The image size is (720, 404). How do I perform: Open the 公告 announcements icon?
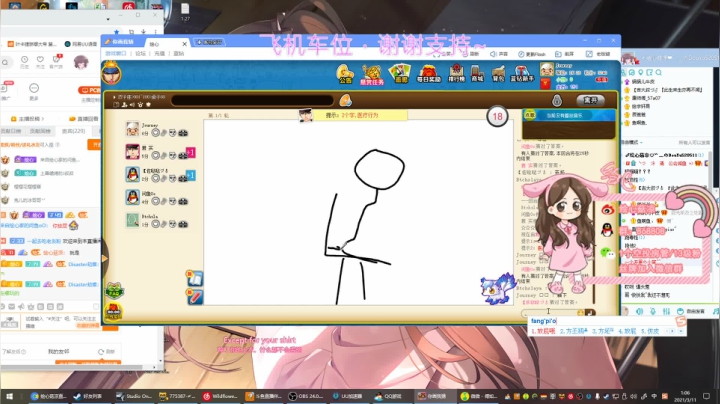point(345,74)
